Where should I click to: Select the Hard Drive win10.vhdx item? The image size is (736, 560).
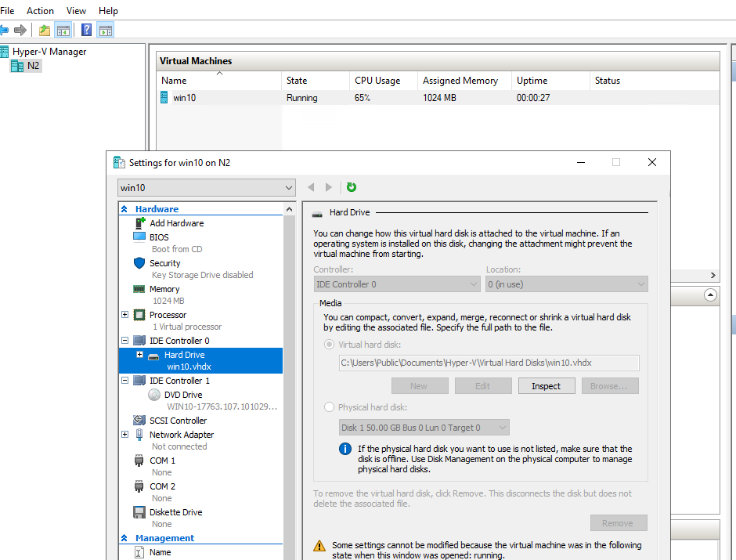pyautogui.click(x=201, y=360)
